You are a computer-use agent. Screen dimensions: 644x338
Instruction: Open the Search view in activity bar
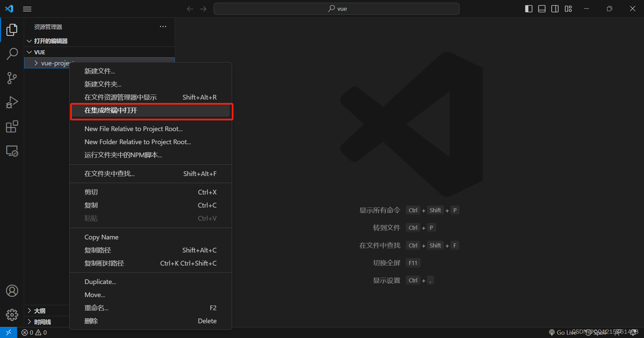(x=12, y=54)
